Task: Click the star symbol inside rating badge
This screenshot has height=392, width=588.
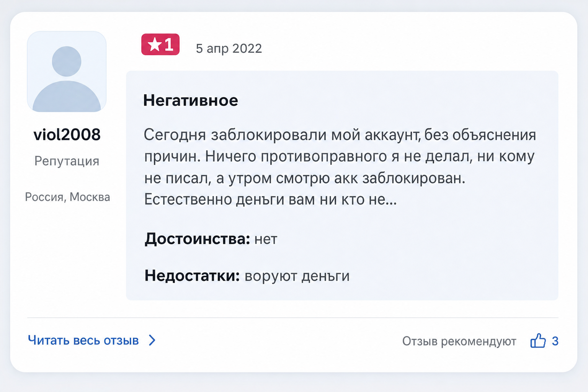Action: pos(155,44)
